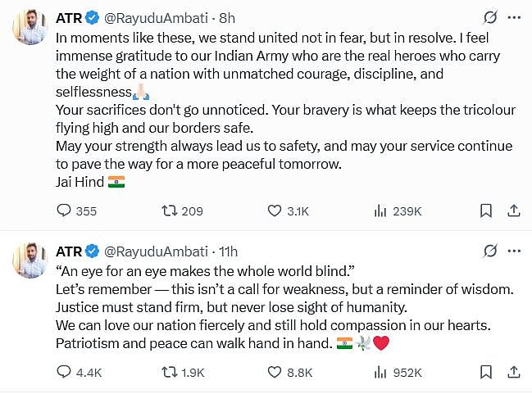Open more options on the 8h tweet
Image resolution: width=532 pixels, height=394 pixels.
[514, 17]
